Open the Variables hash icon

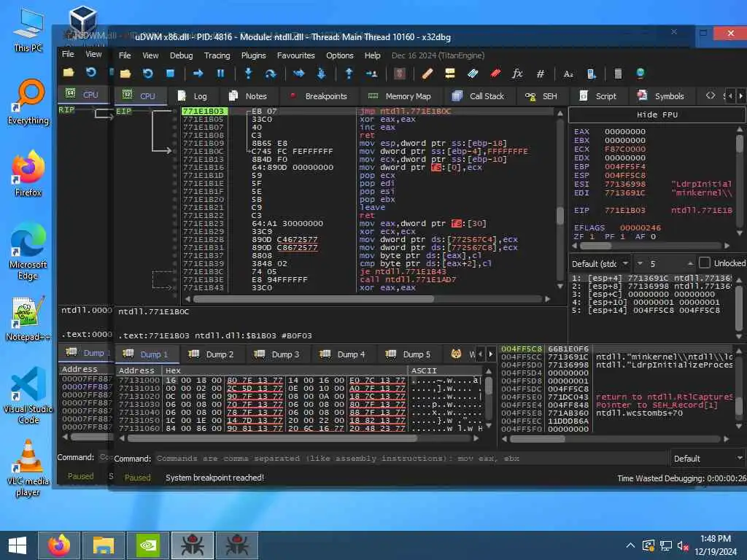[x=541, y=74]
